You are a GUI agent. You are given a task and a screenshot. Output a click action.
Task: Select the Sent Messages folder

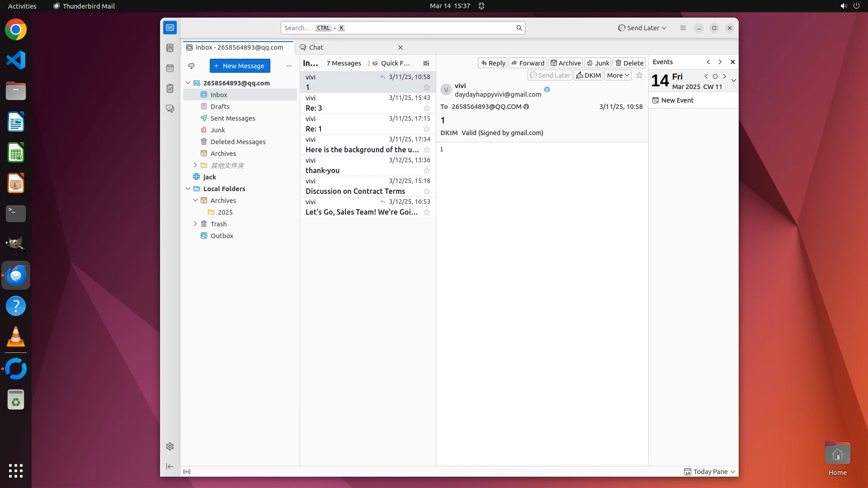point(232,118)
